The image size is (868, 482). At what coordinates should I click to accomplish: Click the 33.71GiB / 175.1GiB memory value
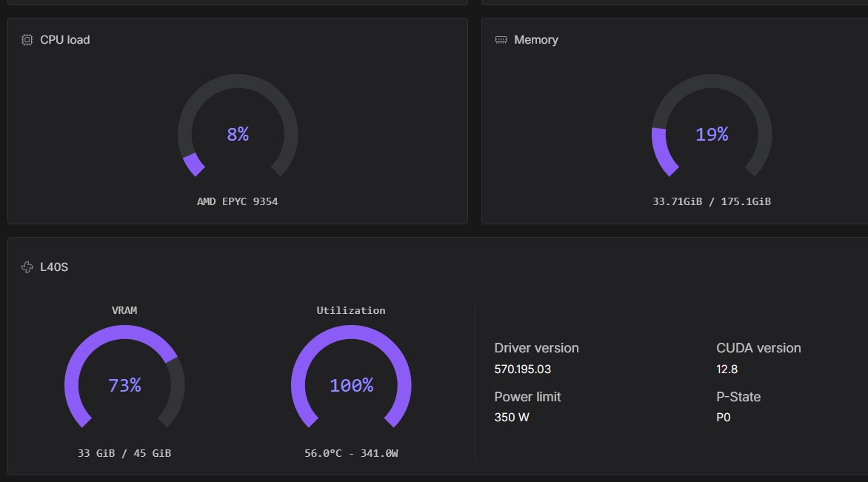coord(711,201)
